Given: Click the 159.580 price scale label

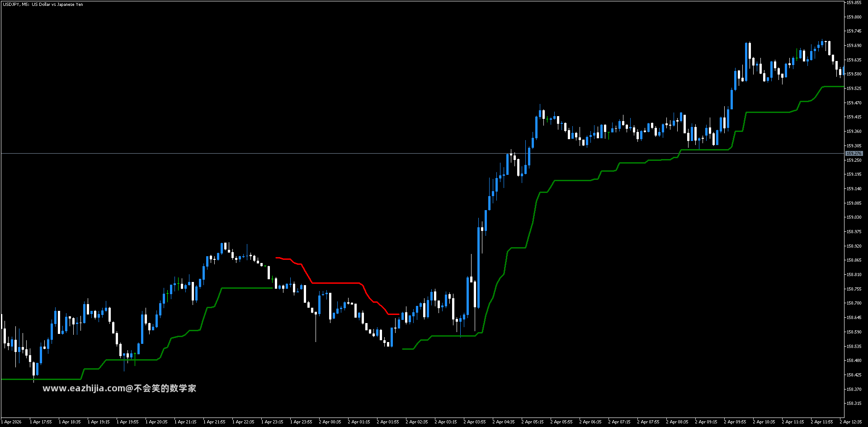Looking at the screenshot, I should coord(854,74).
